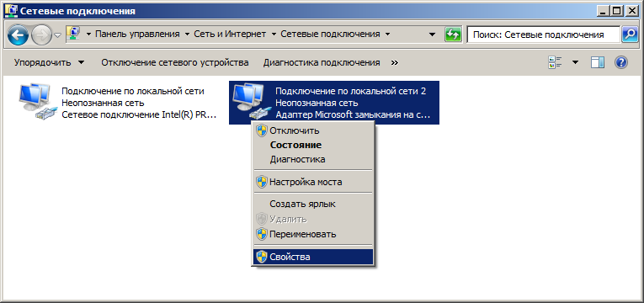The height and width of the screenshot is (303, 644).
Task: Choose Свойства from the context menu
Action: [x=313, y=257]
